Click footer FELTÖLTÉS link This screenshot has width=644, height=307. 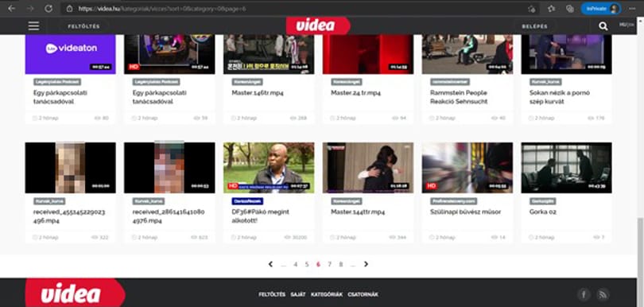[272, 294]
